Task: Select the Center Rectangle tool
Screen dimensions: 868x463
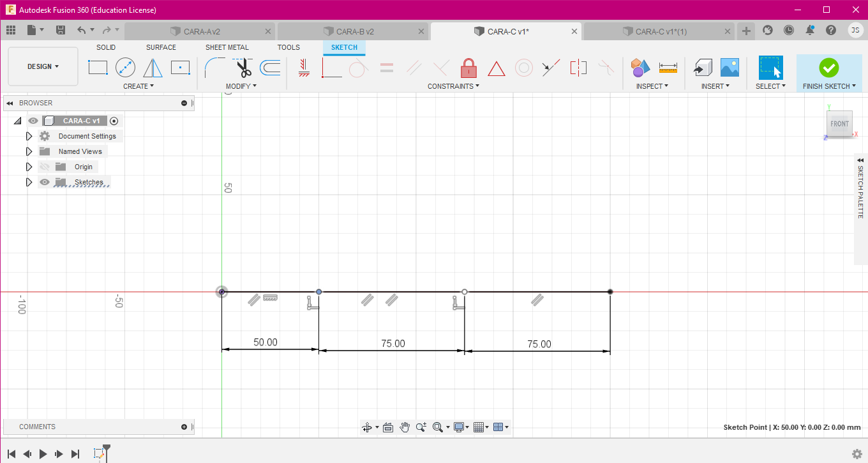Action: pos(181,67)
